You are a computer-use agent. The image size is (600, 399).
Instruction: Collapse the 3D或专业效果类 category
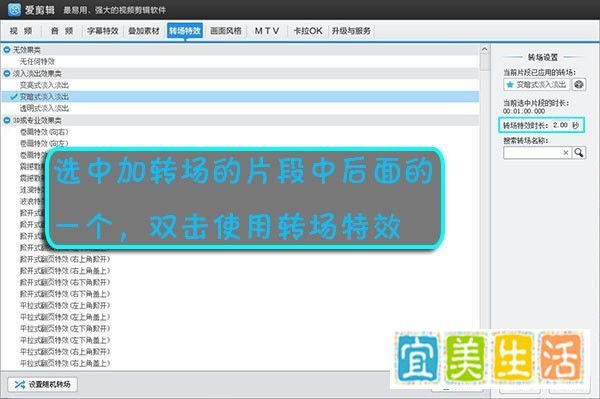pos(7,120)
